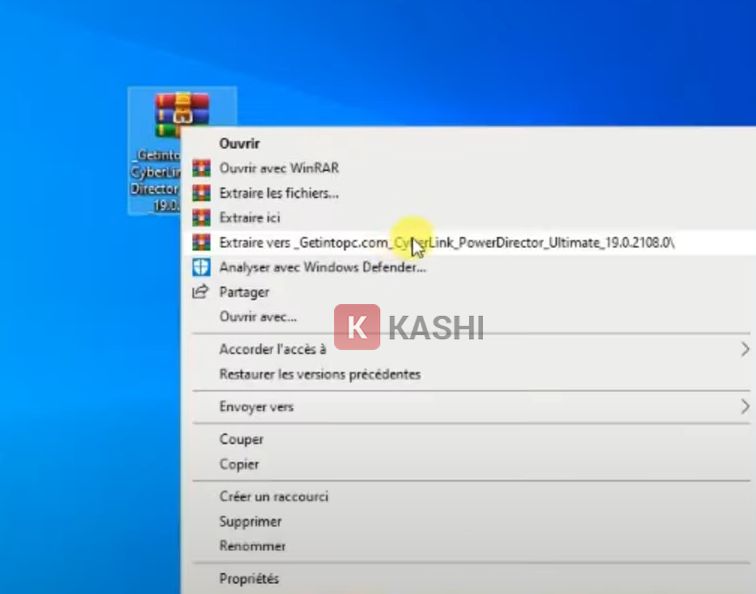The width and height of the screenshot is (756, 594).
Task: Choose "Supprimer" to delete the archive
Action: point(250,521)
